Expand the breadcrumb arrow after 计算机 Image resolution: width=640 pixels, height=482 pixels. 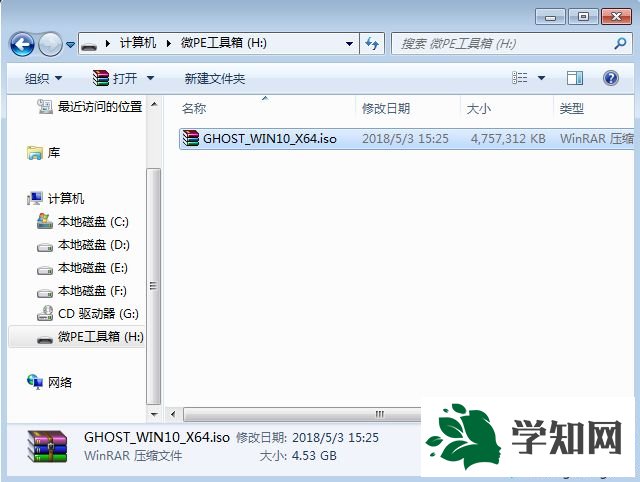point(169,43)
